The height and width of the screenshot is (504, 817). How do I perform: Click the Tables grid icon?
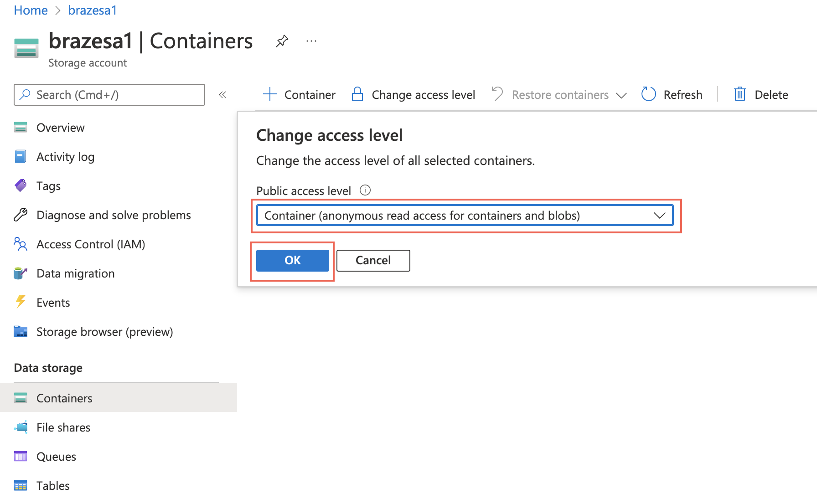[21, 485]
